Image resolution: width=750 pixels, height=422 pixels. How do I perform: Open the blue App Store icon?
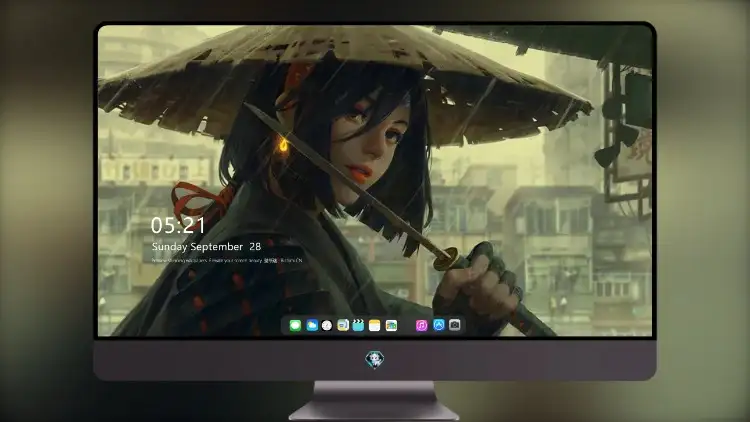(439, 325)
